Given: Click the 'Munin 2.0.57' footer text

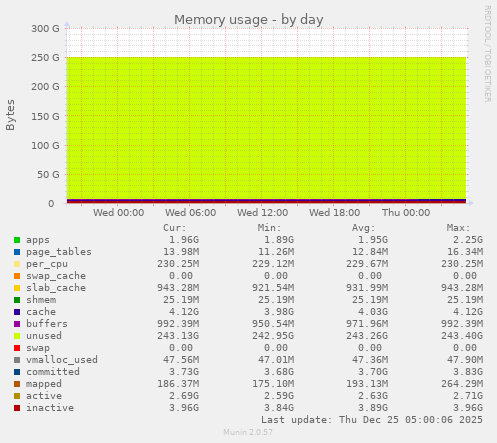Looking at the screenshot, I should click(x=248, y=432).
